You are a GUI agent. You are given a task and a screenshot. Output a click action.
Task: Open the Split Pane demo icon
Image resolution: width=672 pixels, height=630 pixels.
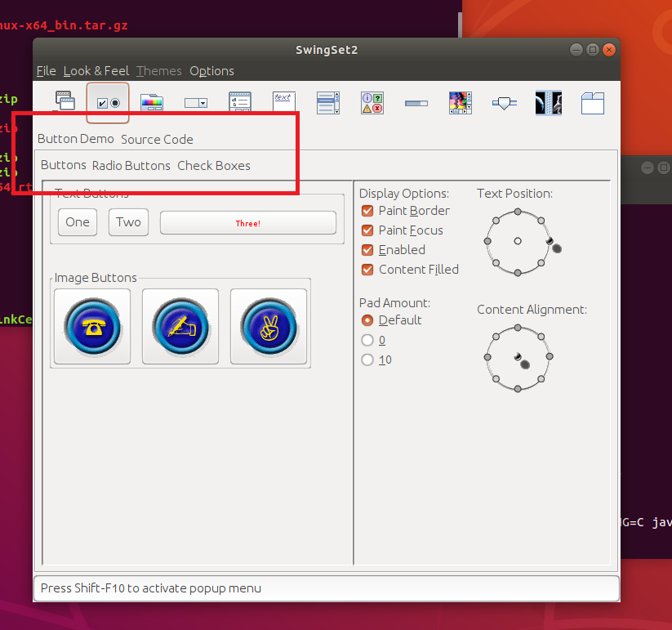pyautogui.click(x=549, y=102)
